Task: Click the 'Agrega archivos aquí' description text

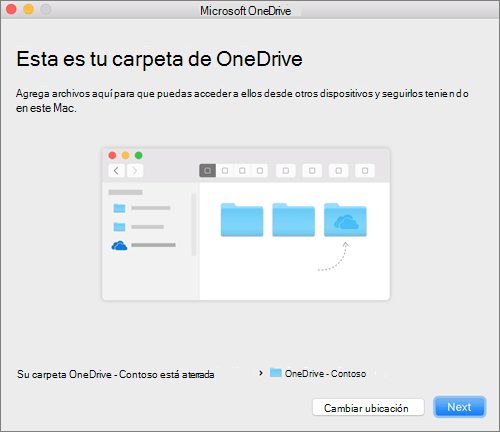Action: click(242, 100)
